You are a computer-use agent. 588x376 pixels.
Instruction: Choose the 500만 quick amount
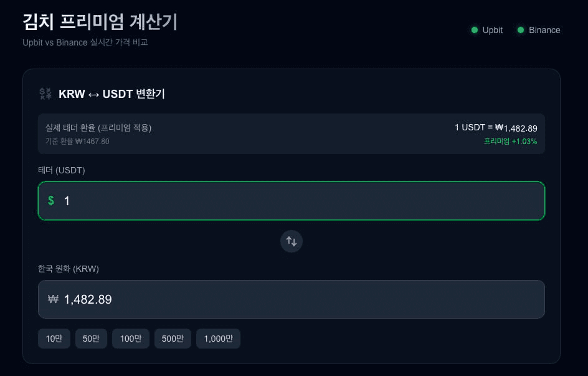173,339
